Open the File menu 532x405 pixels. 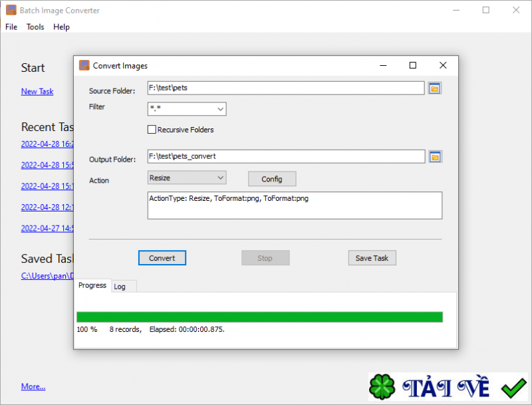tap(11, 27)
